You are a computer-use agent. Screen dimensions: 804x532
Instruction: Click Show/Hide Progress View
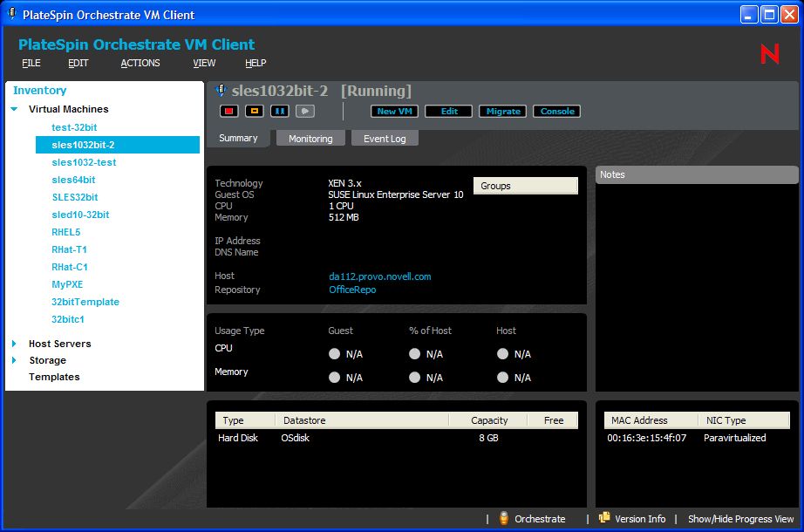741,519
